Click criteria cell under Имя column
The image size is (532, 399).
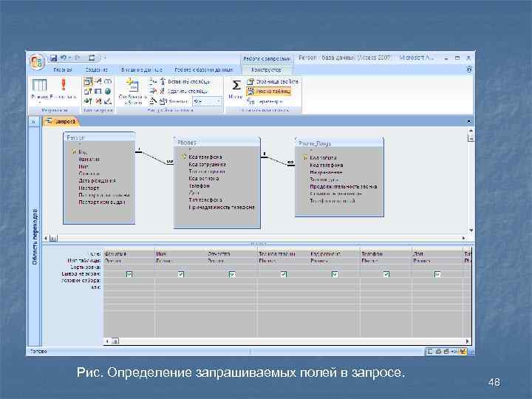tap(181, 281)
